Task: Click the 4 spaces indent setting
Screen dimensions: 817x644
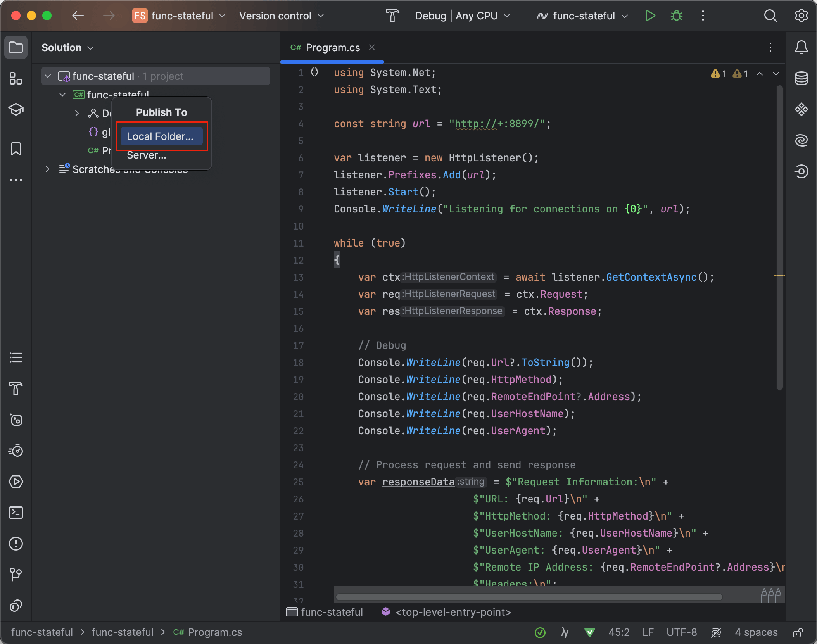Action: [x=756, y=633]
